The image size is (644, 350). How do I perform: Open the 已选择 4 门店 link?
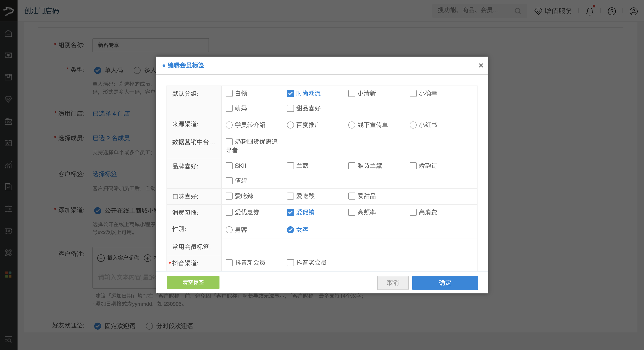pos(111,114)
